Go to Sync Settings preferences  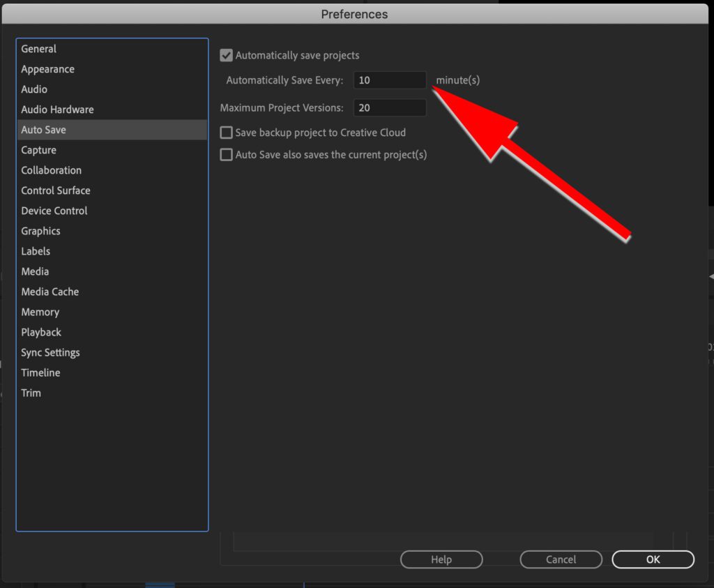[x=112, y=352]
